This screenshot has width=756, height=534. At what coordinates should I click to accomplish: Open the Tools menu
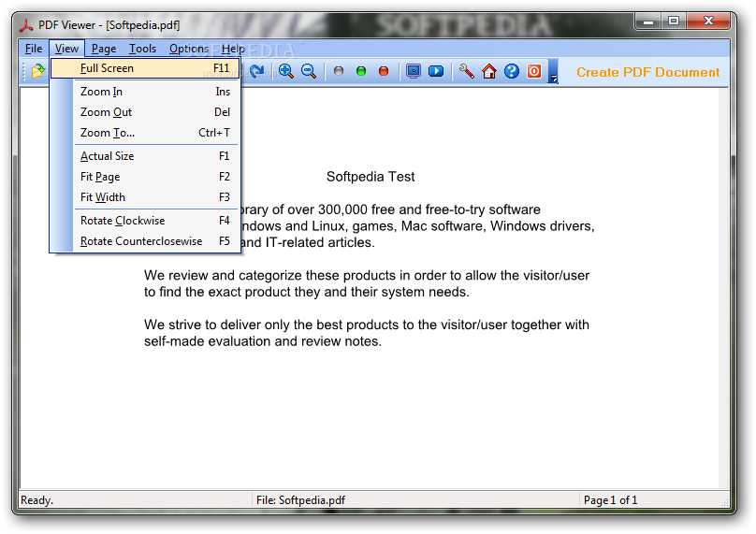pos(142,49)
